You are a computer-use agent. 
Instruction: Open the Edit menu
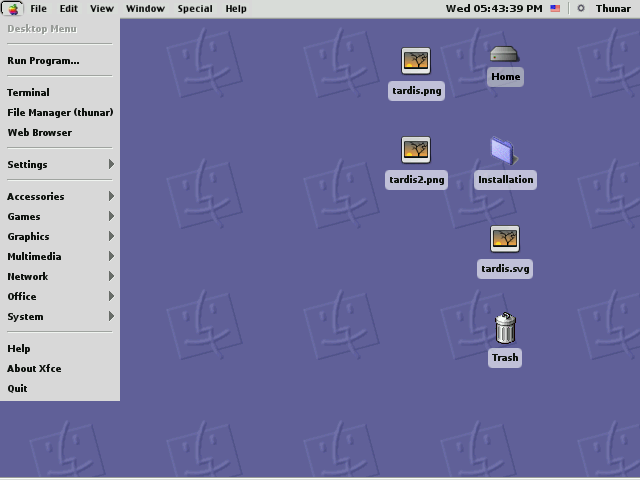click(x=69, y=9)
